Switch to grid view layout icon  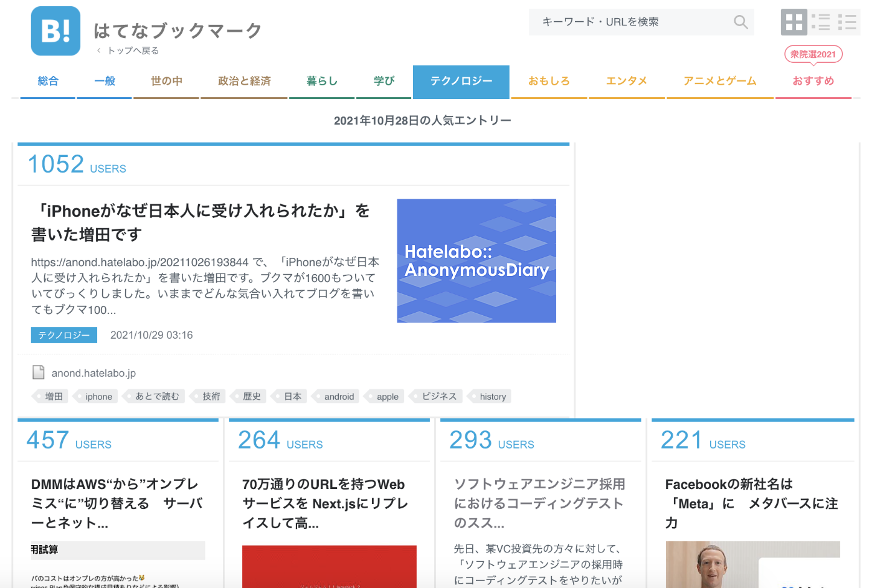click(794, 22)
